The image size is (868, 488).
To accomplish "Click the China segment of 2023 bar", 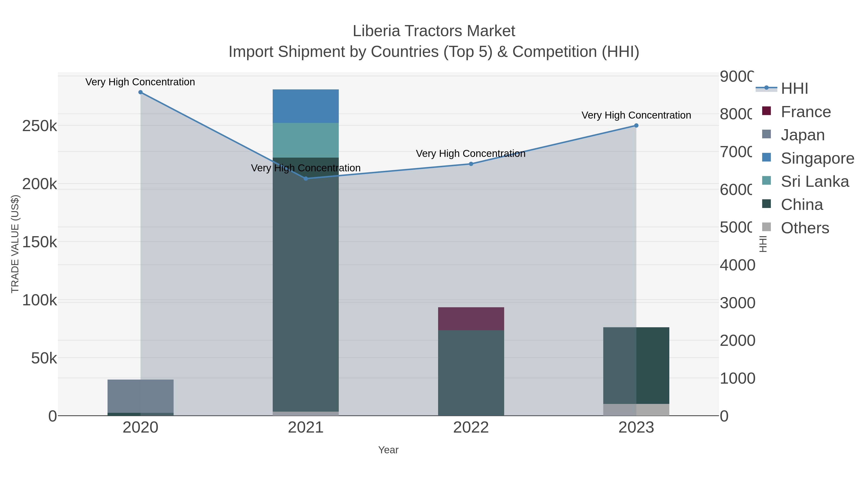I will click(x=636, y=365).
